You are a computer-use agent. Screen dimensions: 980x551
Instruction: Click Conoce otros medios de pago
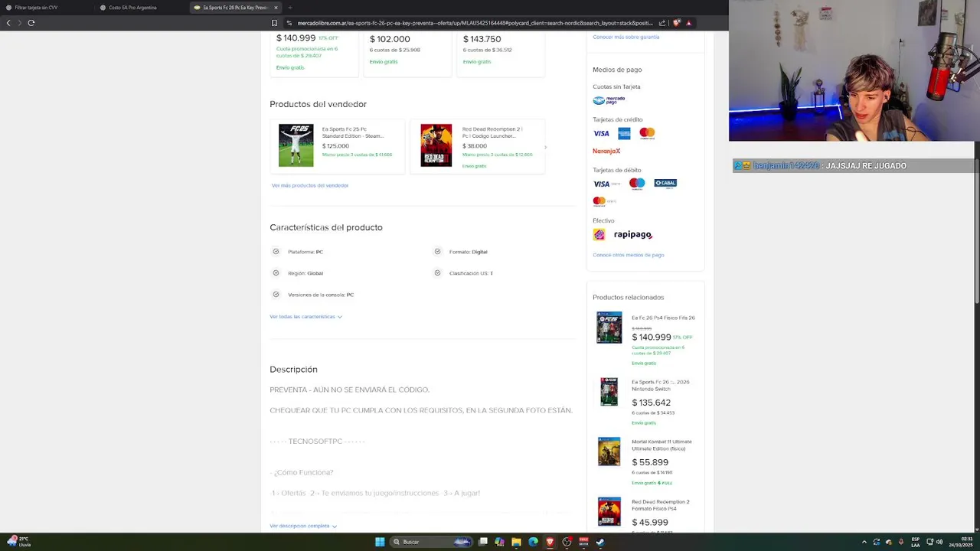click(x=629, y=255)
